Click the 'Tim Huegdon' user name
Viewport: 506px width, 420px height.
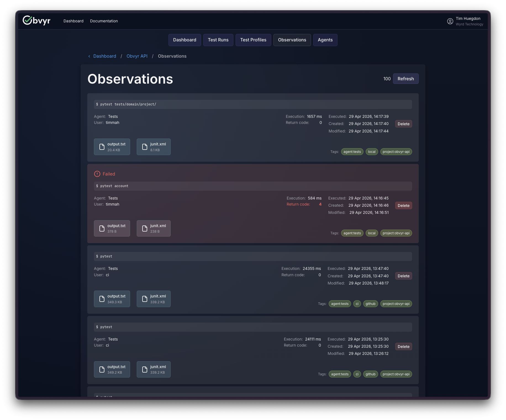pos(468,18)
